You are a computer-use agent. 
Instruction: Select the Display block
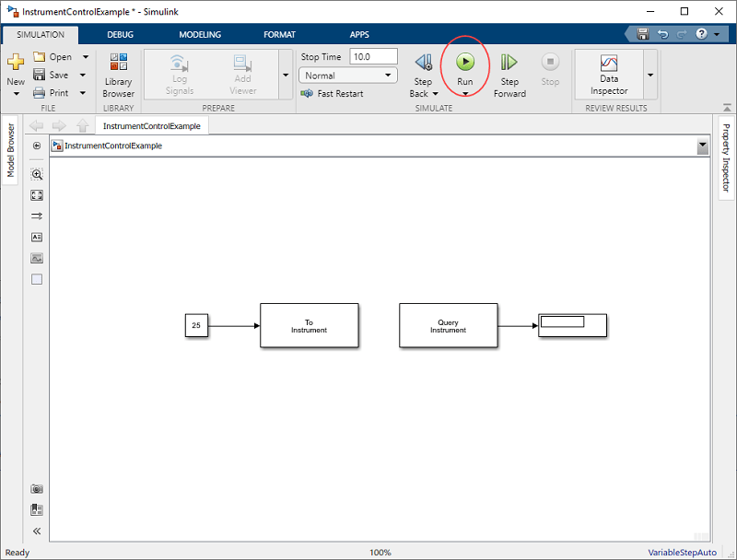tap(572, 325)
